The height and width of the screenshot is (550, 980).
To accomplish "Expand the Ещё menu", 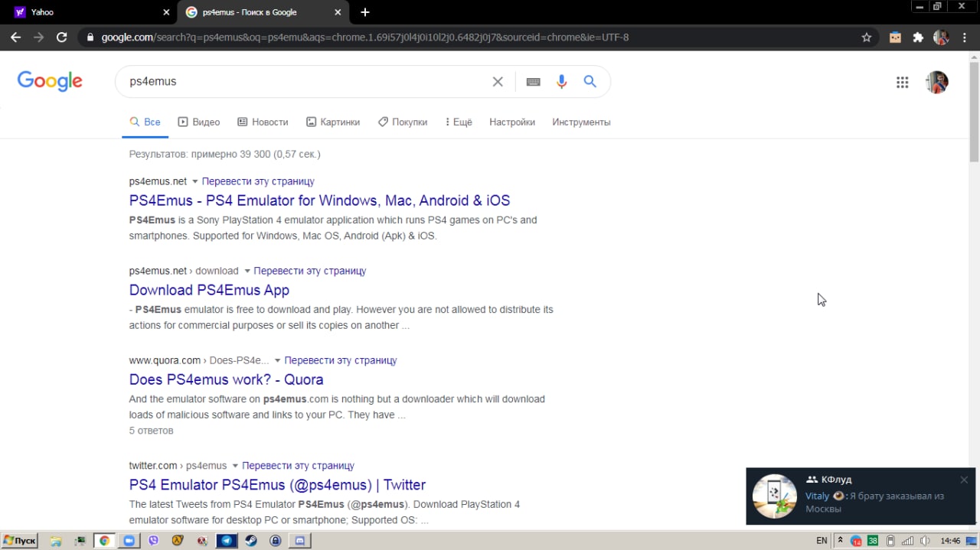I will [x=459, y=122].
